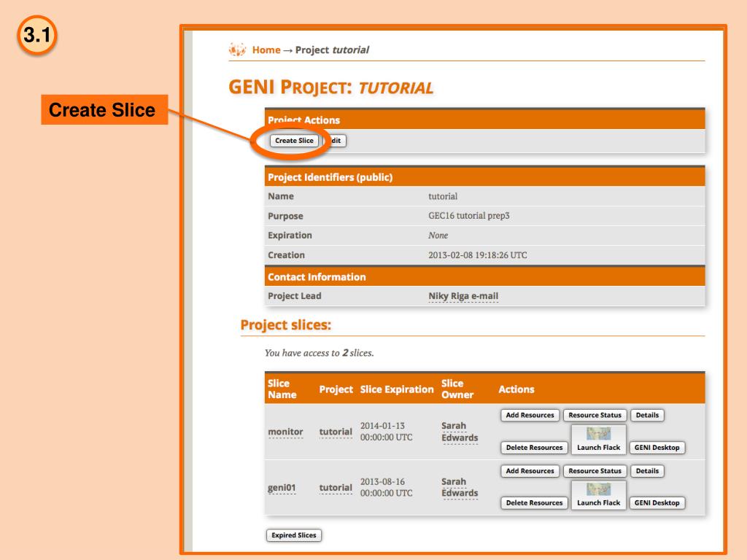747x560 pixels.
Task: Select the 'GEC16 tutorial prep3' purpose text
Action: click(x=469, y=216)
